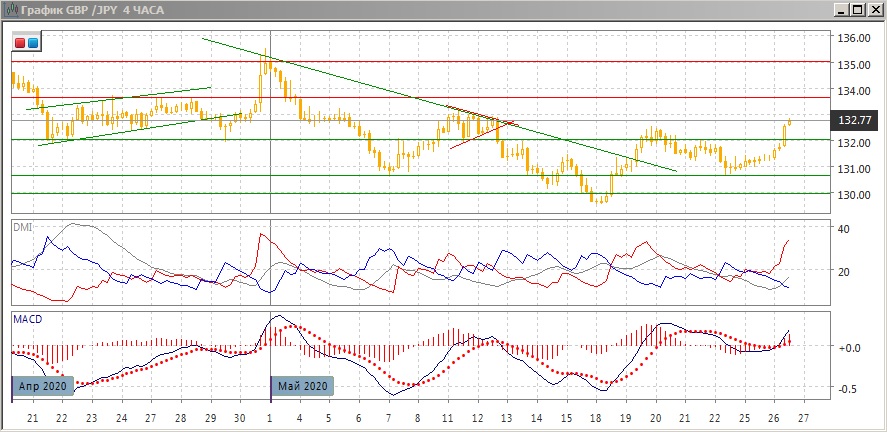The height and width of the screenshot is (432, 887).
Task: Click the current price label 132.77
Action: click(x=854, y=120)
